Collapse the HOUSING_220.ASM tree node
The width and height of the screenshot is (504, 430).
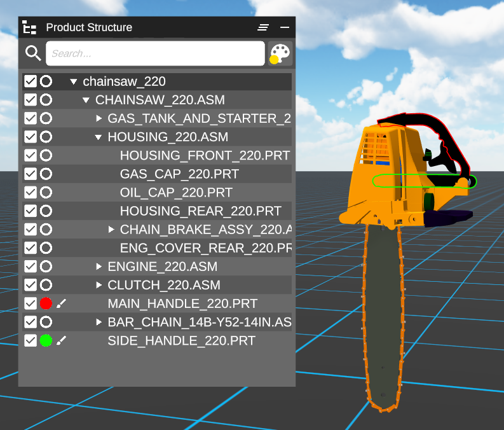(99, 137)
